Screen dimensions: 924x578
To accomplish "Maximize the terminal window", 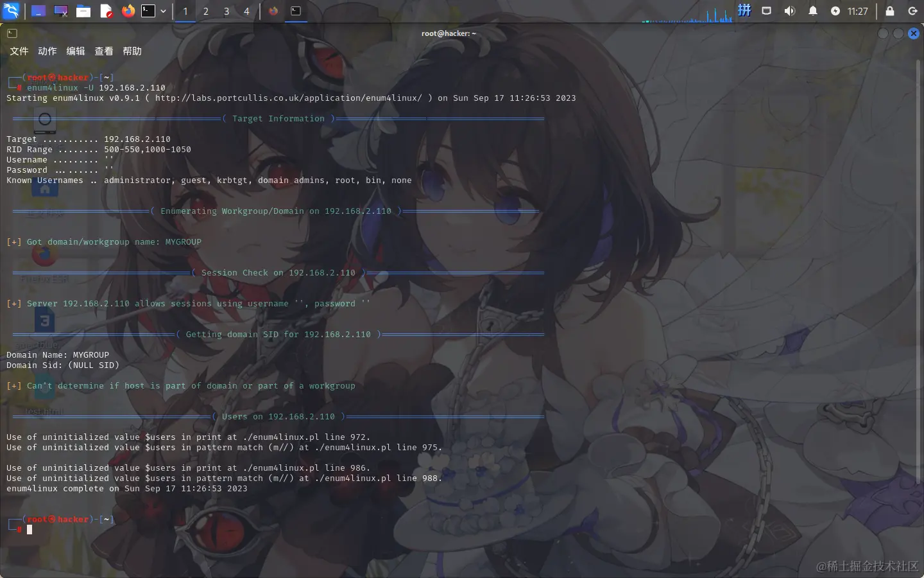I will coord(898,33).
